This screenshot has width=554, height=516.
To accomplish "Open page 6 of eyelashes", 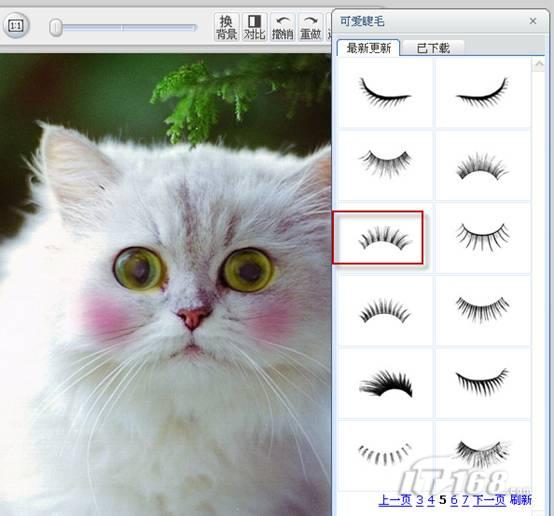I will click(x=454, y=500).
